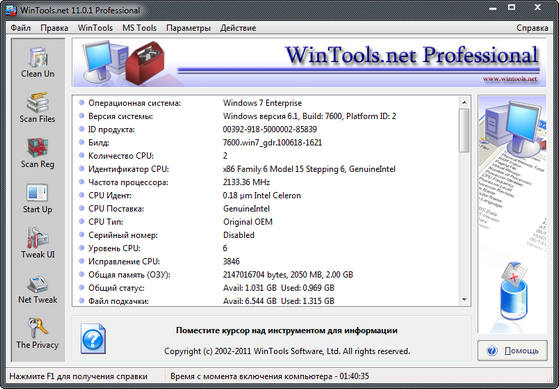
Task: Open the Clean Un tool
Action: (x=37, y=63)
